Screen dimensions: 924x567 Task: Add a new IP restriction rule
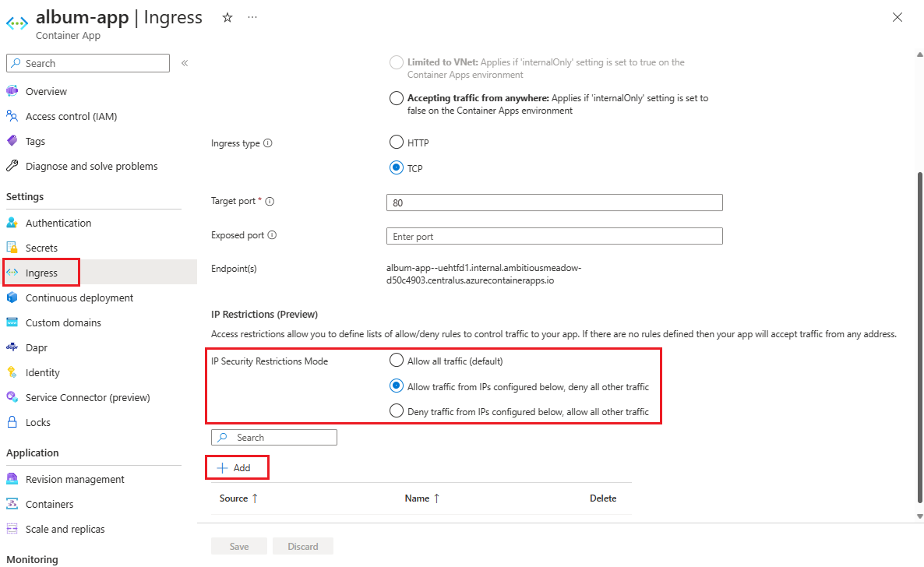pyautogui.click(x=237, y=467)
